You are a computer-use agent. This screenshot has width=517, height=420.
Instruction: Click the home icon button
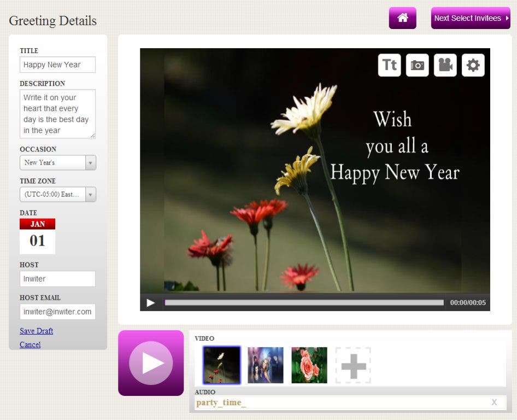pos(402,18)
